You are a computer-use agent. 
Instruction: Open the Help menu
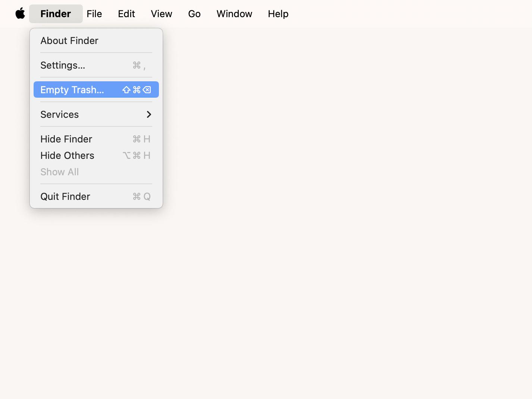pyautogui.click(x=278, y=14)
